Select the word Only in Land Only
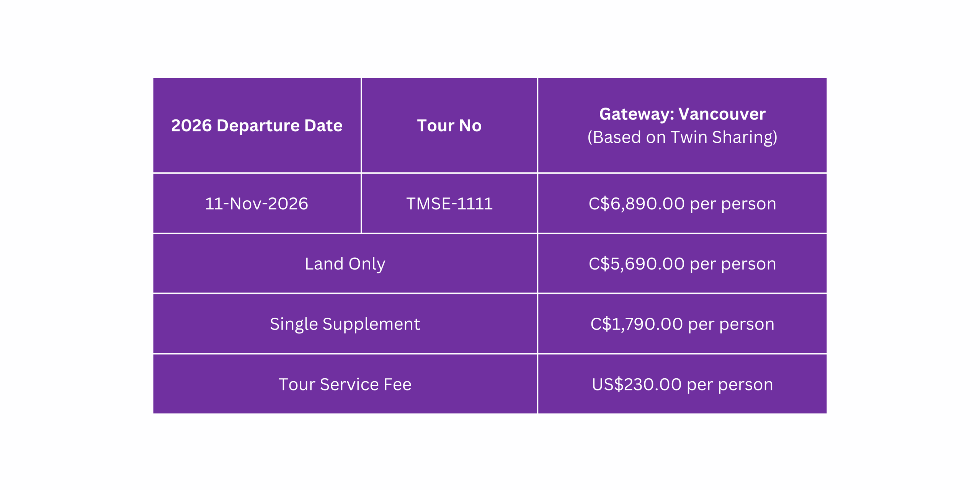The width and height of the screenshot is (980, 490). [367, 264]
